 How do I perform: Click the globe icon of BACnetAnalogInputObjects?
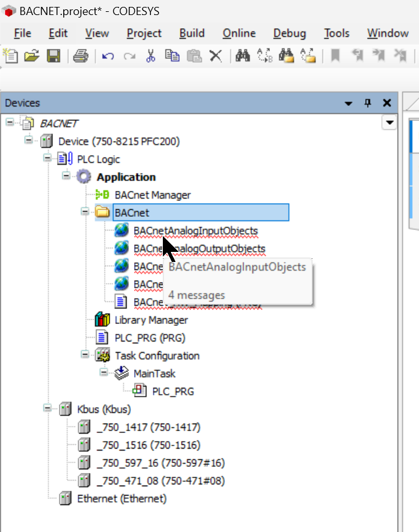coord(122,230)
